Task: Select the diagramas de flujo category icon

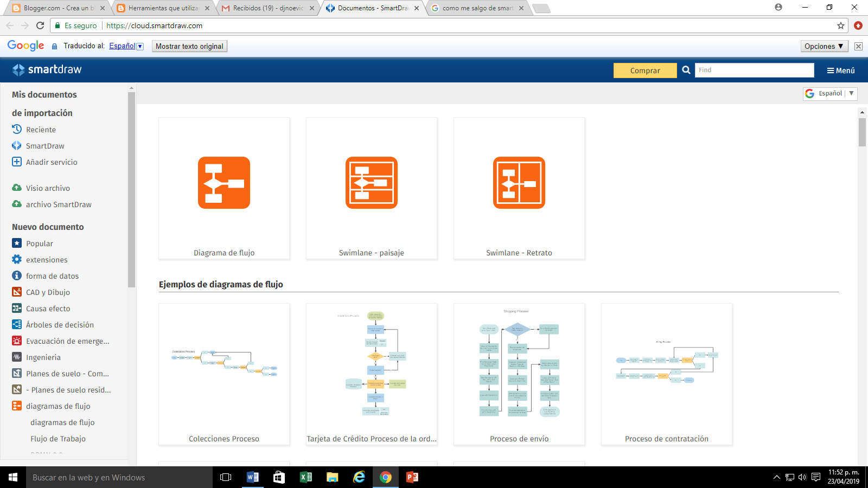Action: pyautogui.click(x=17, y=406)
